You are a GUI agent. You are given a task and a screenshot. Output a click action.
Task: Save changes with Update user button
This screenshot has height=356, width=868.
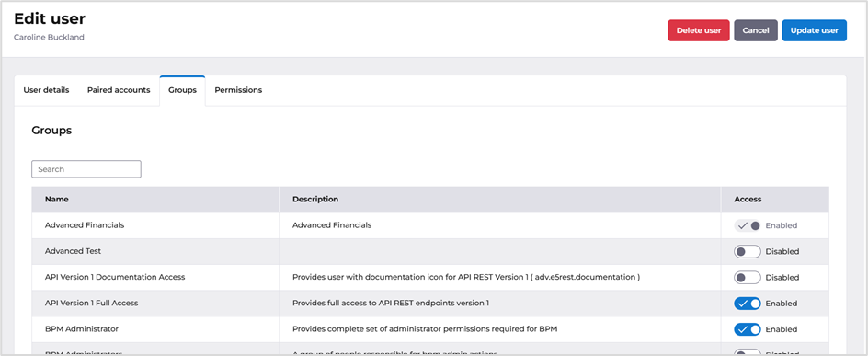tap(815, 30)
